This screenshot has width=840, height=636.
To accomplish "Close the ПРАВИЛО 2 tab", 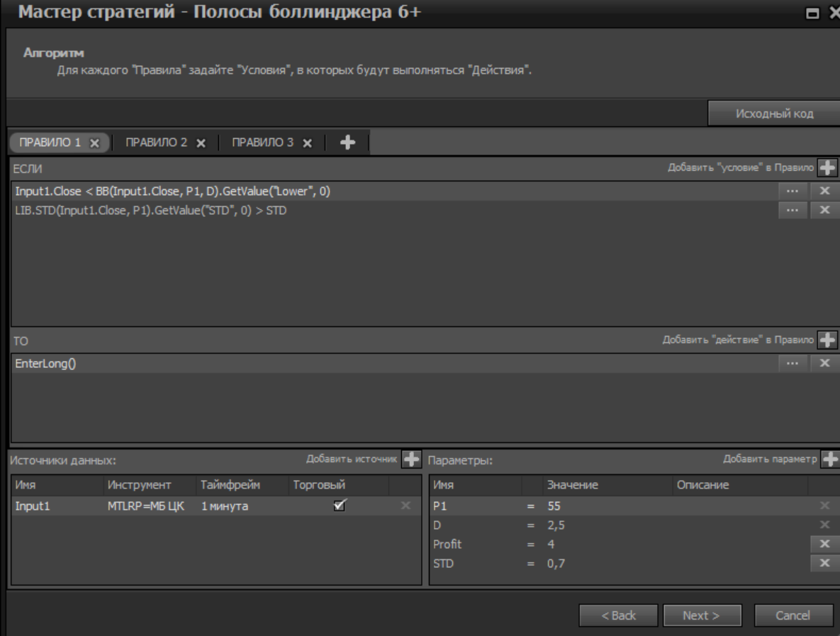I will coord(201,142).
